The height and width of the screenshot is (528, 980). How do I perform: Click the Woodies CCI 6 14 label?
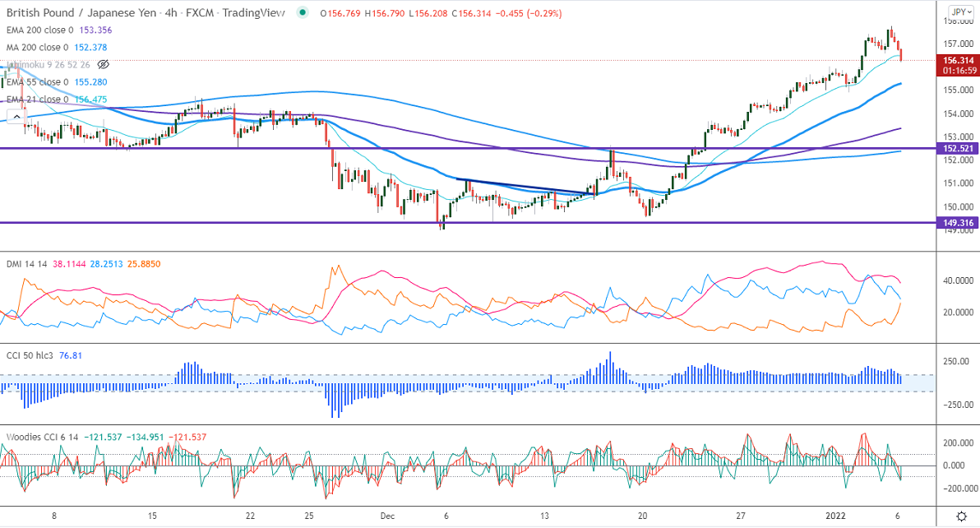tap(43, 438)
